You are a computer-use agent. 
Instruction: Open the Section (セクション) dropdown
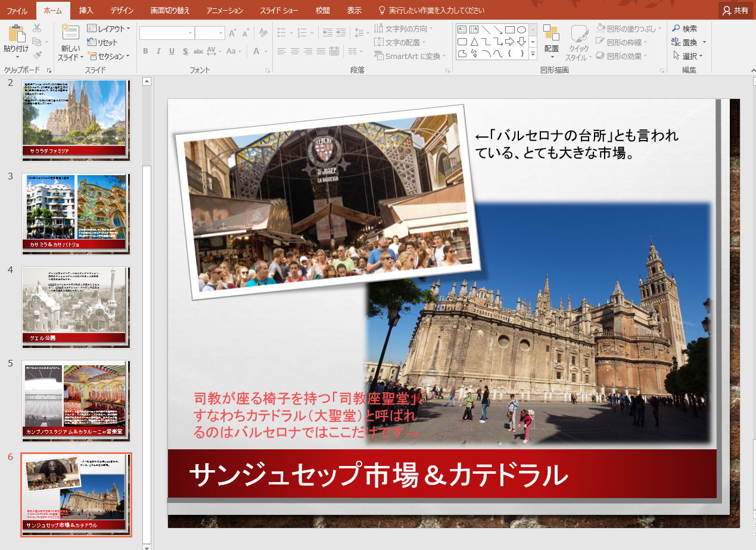pos(109,56)
